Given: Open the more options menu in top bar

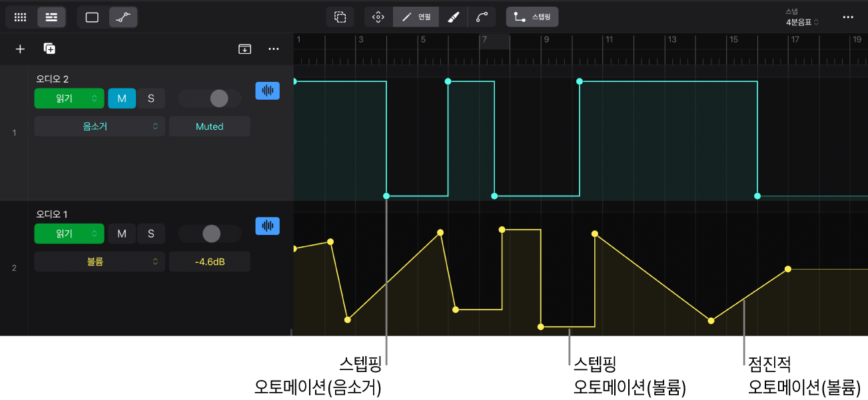Looking at the screenshot, I should pyautogui.click(x=848, y=17).
